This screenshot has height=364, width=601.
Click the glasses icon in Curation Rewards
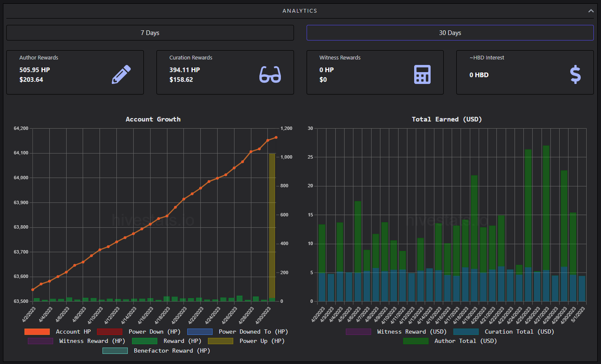[x=270, y=75]
